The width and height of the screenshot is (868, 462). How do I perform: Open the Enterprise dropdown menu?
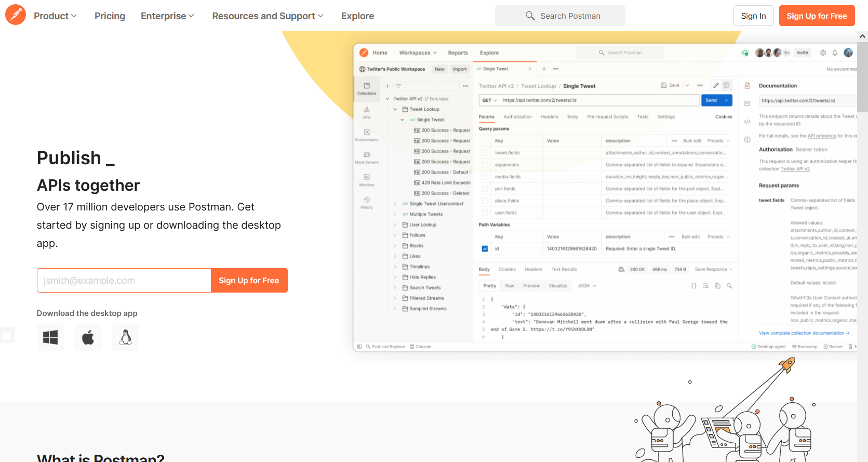point(167,16)
